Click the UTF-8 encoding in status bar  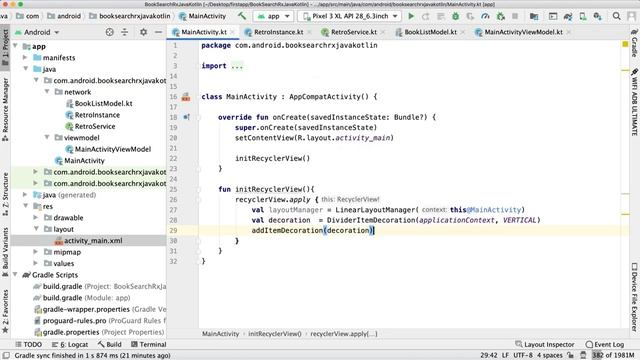pyautogui.click(x=523, y=355)
